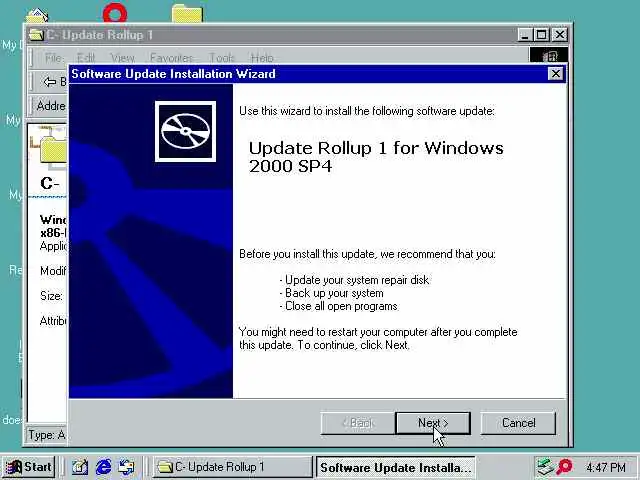Open Help menu in the Explorer window
The width and height of the screenshot is (640, 480).
click(262, 58)
